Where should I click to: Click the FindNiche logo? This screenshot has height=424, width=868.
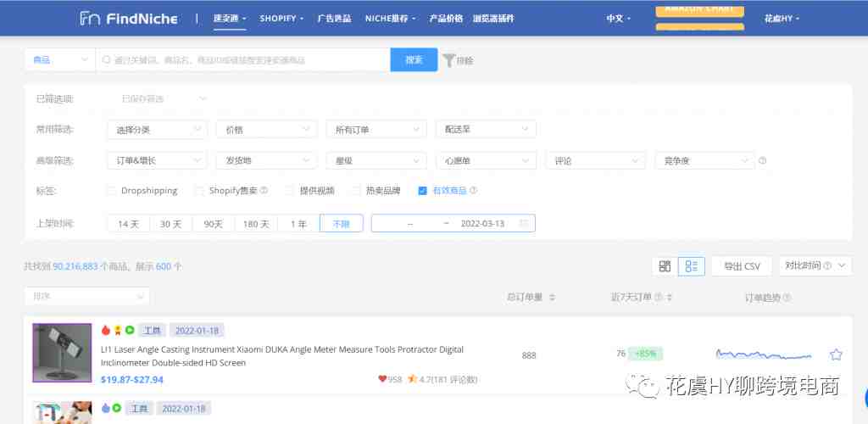click(128, 18)
